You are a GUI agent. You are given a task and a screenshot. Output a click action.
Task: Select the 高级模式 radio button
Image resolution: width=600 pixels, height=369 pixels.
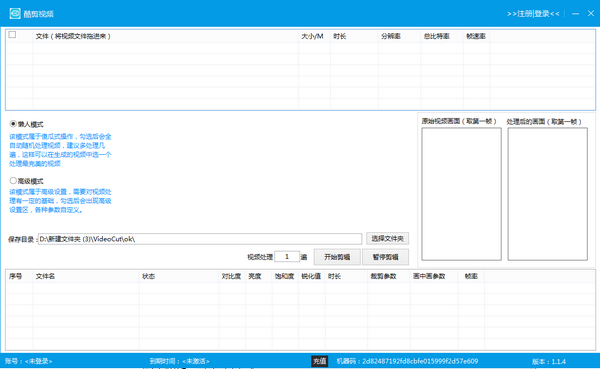(13, 180)
